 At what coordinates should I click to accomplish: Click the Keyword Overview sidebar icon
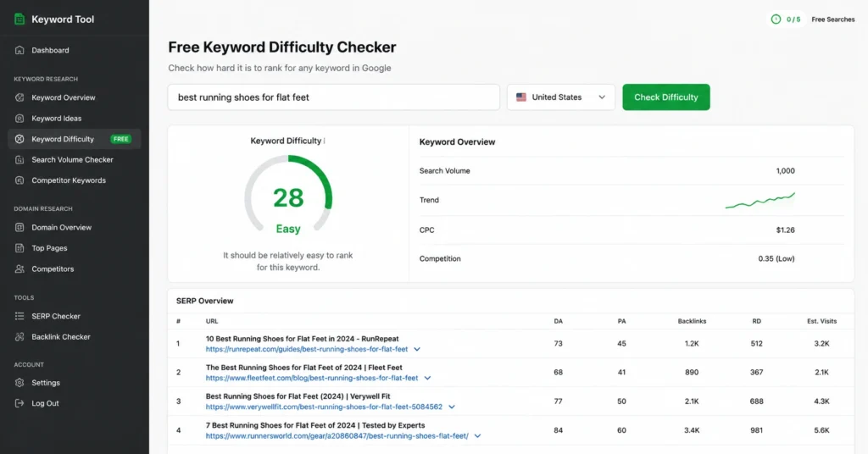tap(19, 97)
